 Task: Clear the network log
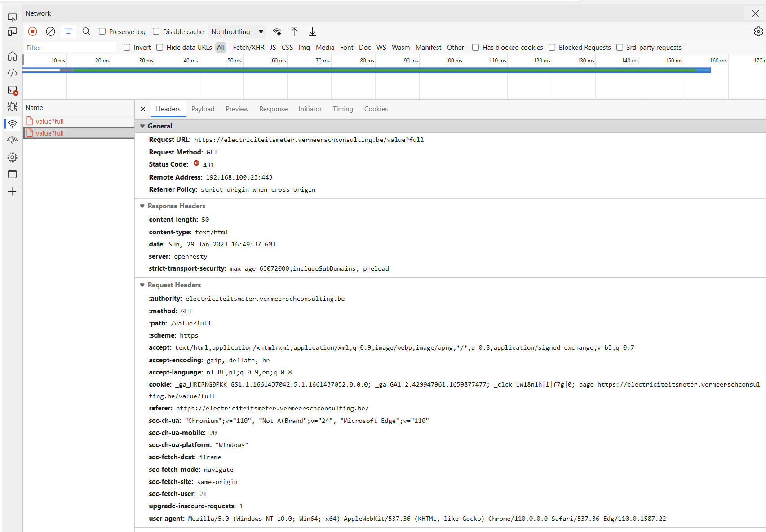pyautogui.click(x=50, y=31)
